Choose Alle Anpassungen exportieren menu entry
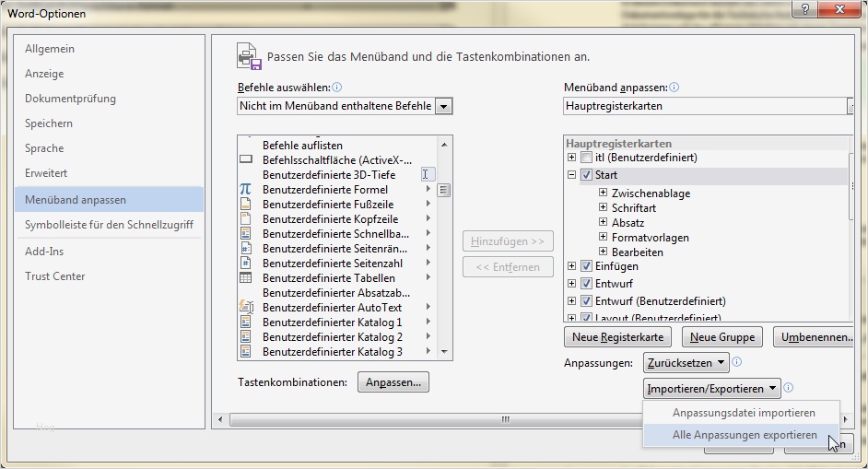Image resolution: width=868 pixels, height=469 pixels. click(x=741, y=435)
